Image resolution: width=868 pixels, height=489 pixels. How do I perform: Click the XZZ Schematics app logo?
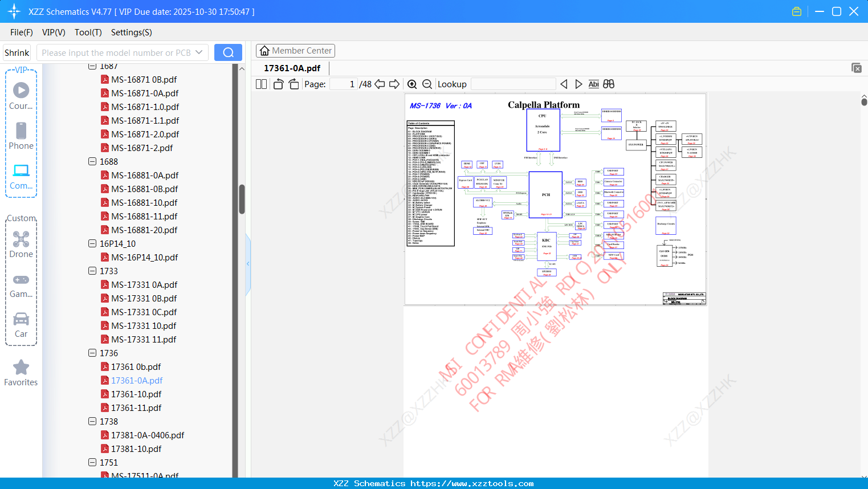[14, 11]
